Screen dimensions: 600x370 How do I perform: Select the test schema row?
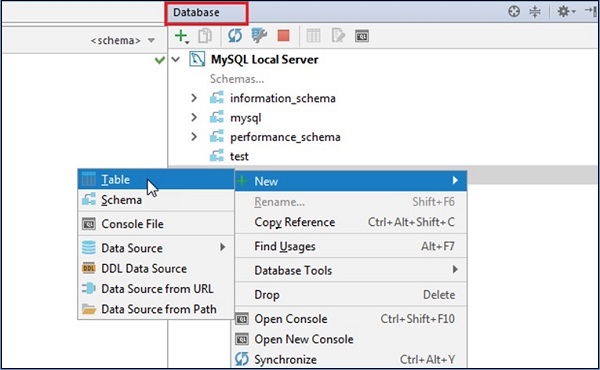click(x=383, y=156)
